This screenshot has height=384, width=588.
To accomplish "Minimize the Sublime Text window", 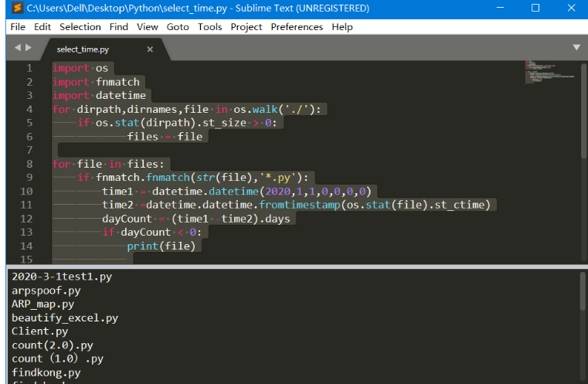I will (500, 8).
